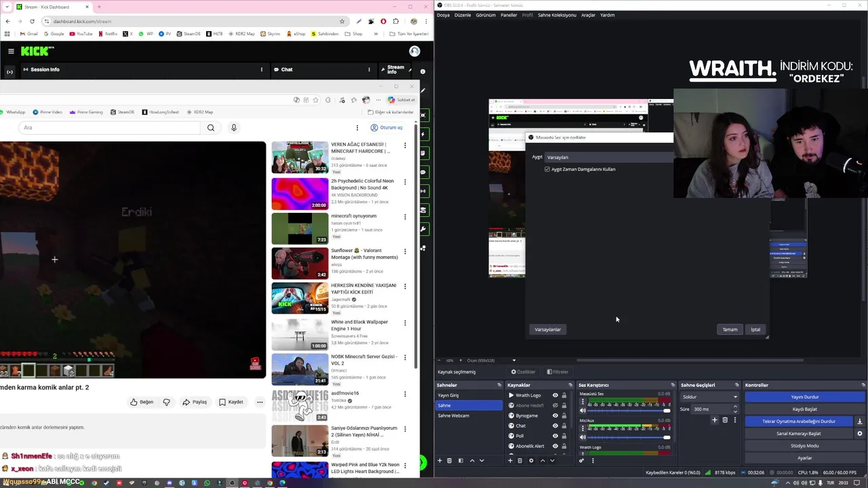Screen dimensions: 868x488
Task: Open options for asdfmovie16 video
Action: [405, 394]
